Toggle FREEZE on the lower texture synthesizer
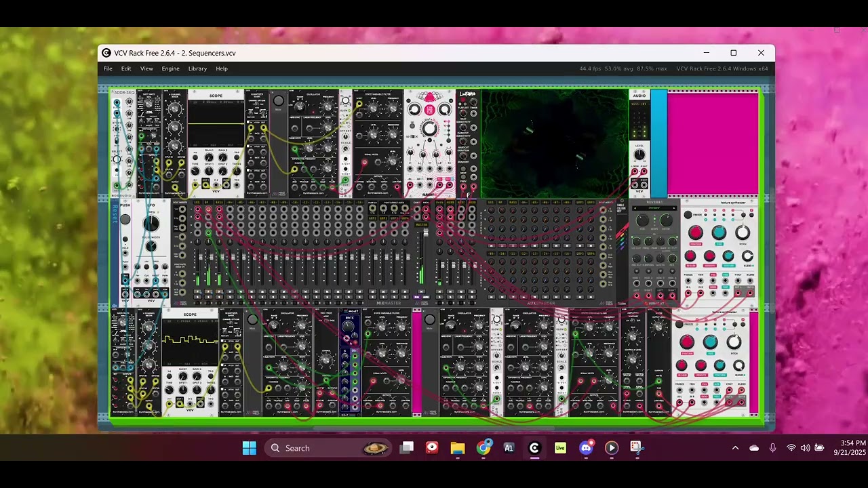This screenshot has width=868, height=488. coord(679,325)
